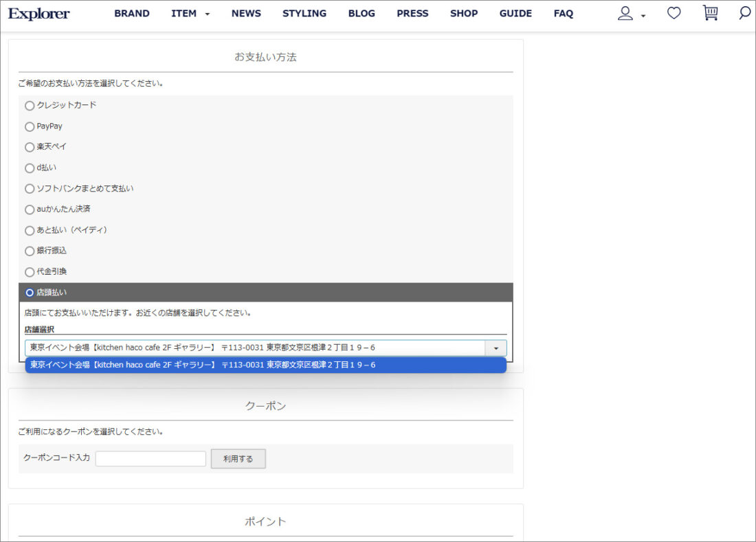Viewport: 756px width, 542px height.
Task: Select PayPay payment option
Action: click(x=30, y=126)
